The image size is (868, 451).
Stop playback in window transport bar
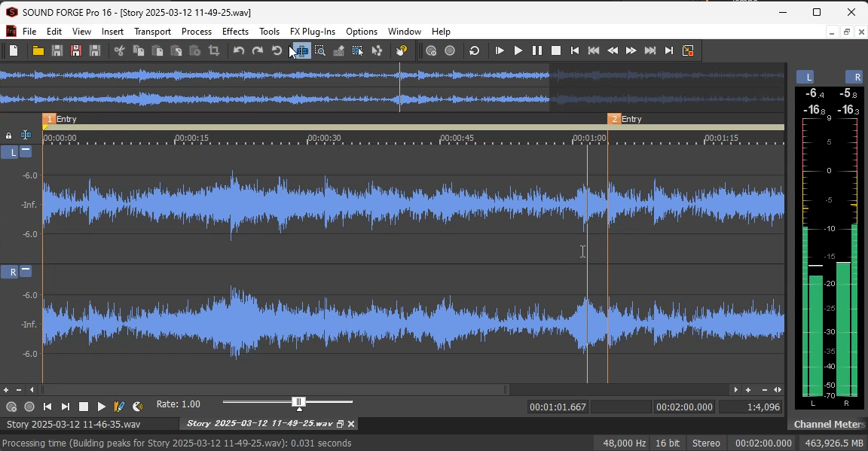pos(84,407)
